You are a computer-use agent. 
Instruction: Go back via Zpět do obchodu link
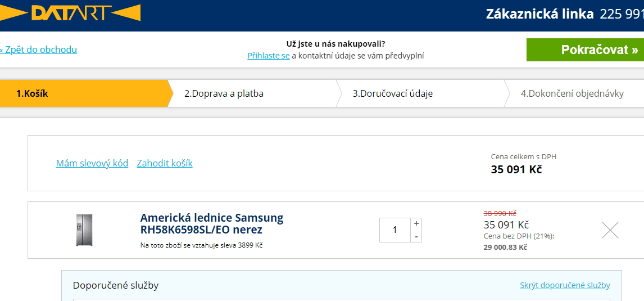tap(38, 50)
